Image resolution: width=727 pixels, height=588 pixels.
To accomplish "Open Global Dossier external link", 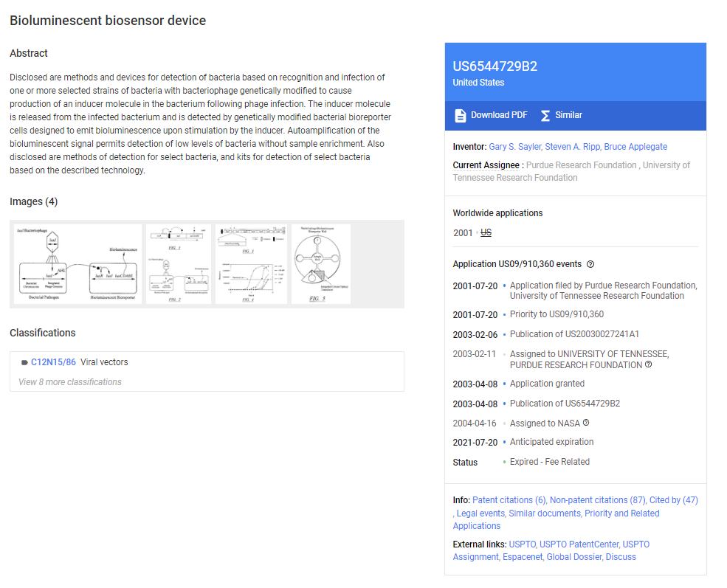I will tap(574, 557).
